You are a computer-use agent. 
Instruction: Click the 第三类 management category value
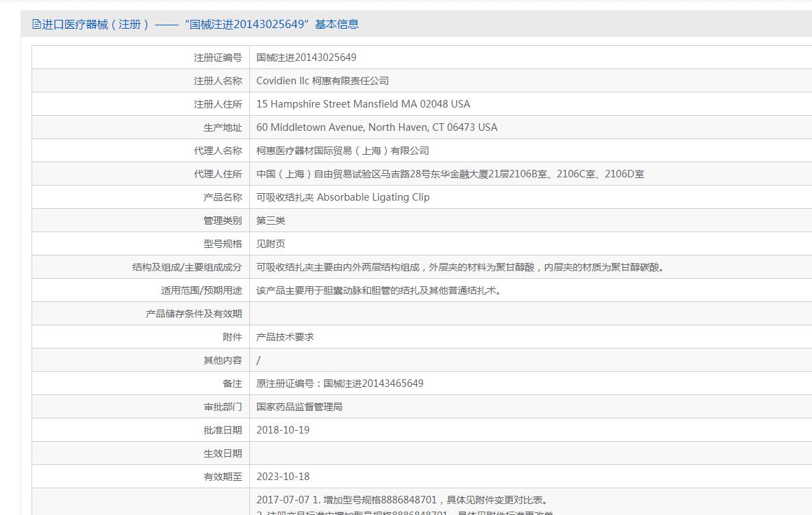click(x=270, y=221)
